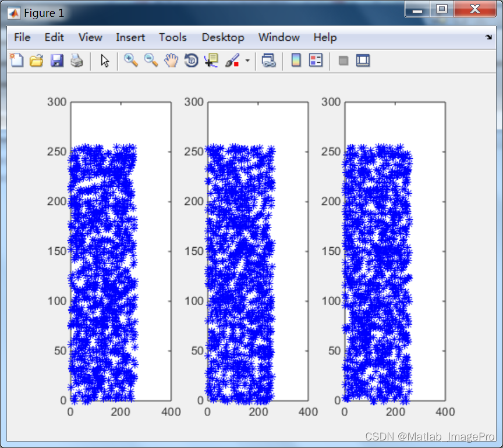Open the Brush color dropdown arrow

[247, 61]
